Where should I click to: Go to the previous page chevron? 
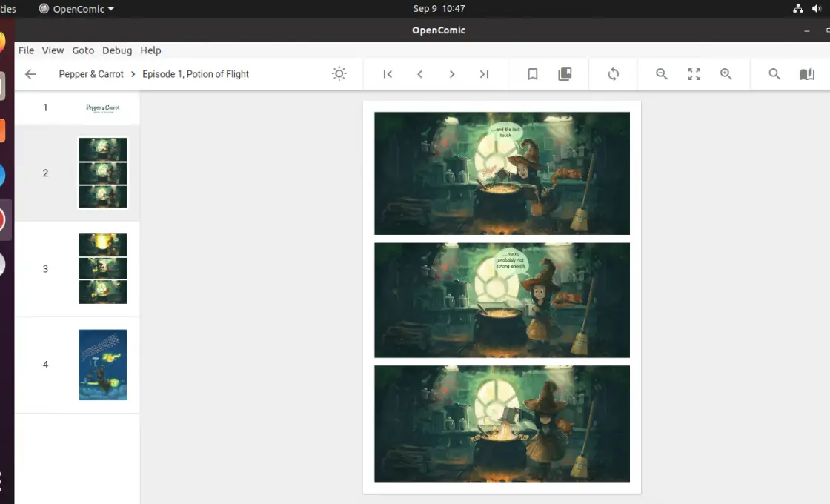(419, 74)
